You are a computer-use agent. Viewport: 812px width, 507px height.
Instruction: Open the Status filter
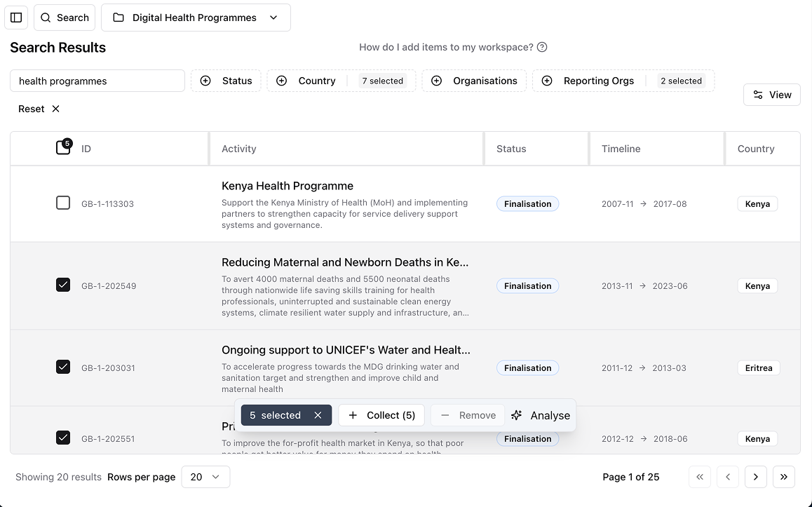click(226, 81)
